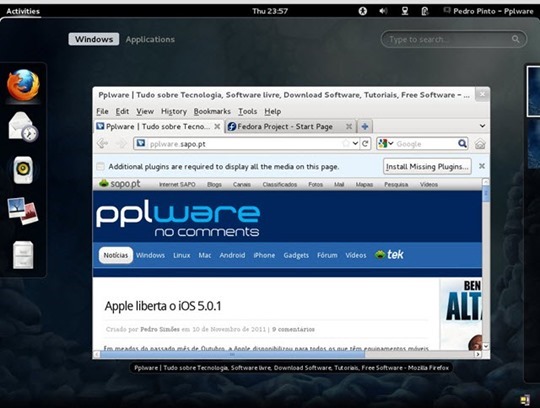Open Evolution mail and calendar icon
The image size is (540, 408).
23,127
